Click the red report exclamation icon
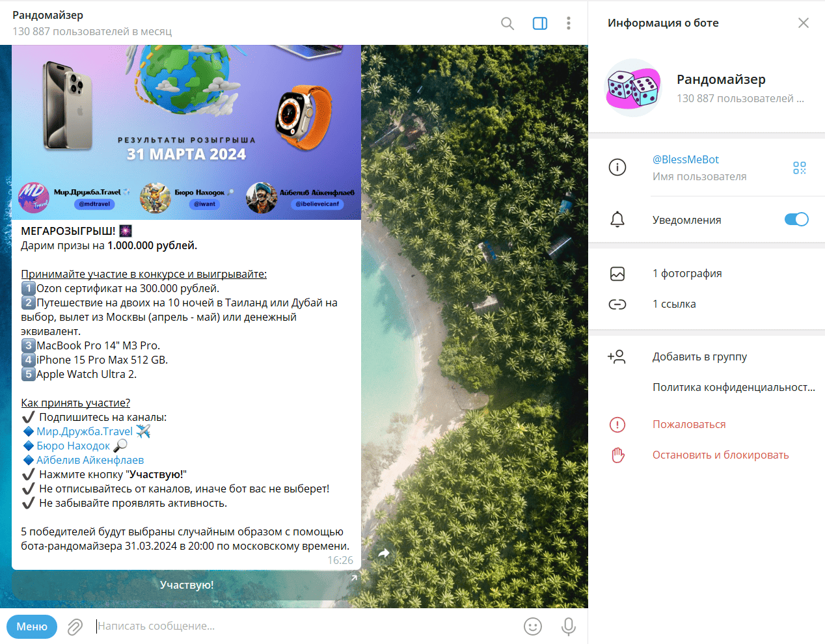The width and height of the screenshot is (825, 644). 617,425
